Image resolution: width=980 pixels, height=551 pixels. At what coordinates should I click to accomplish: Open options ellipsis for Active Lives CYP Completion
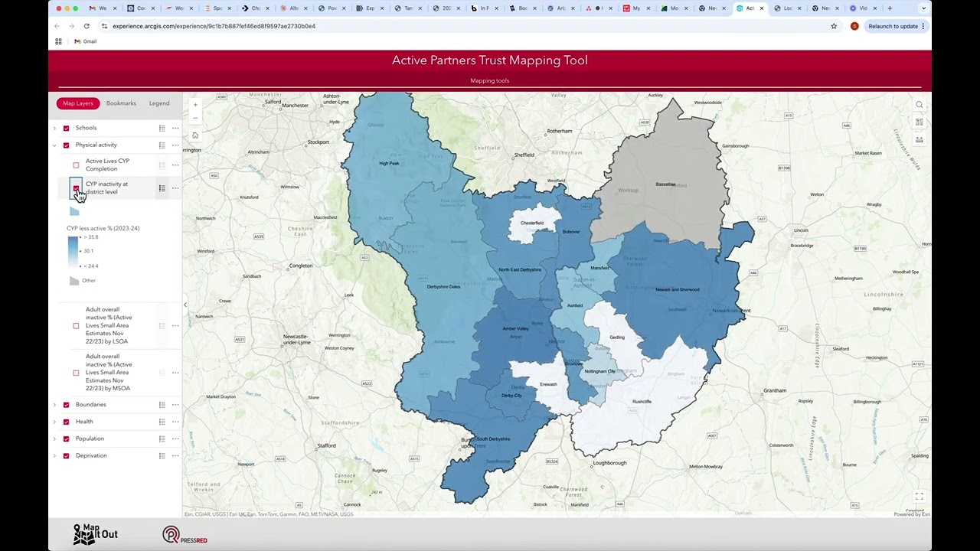coord(175,165)
